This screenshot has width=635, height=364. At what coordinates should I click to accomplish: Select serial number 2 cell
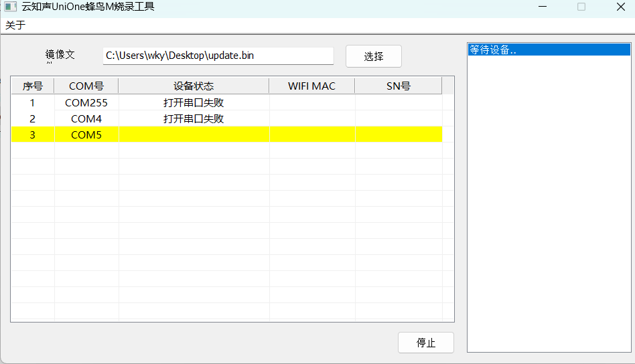32,119
